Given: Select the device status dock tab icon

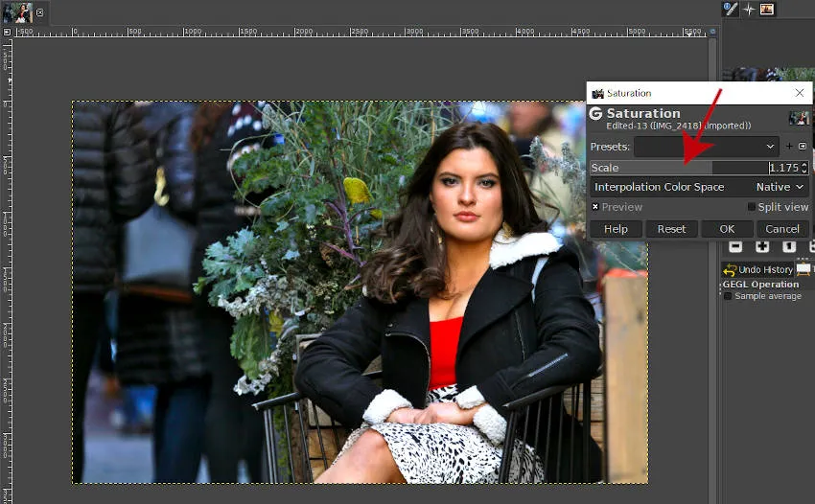Looking at the screenshot, I should coord(749,10).
